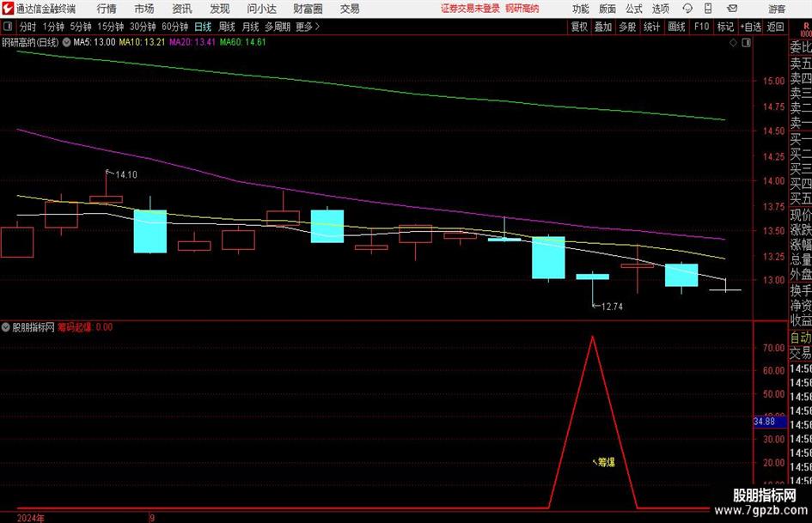Open the 问小达 menu

[261, 9]
